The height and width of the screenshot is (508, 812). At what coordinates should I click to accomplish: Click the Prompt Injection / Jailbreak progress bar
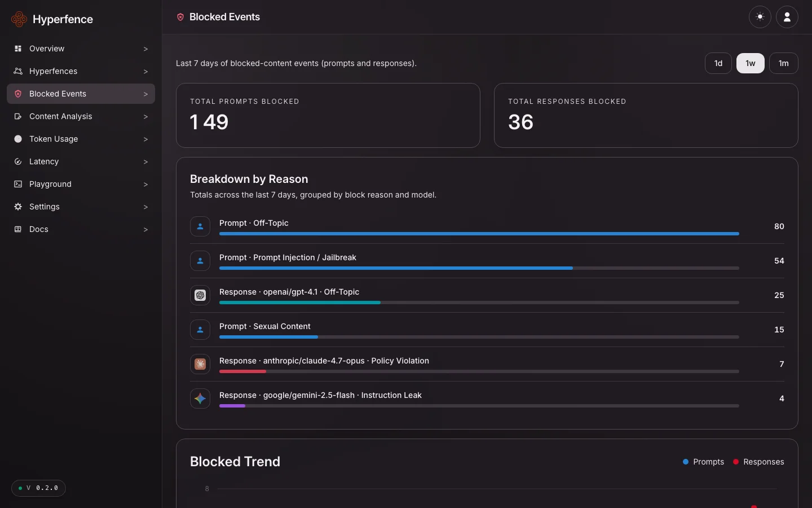tap(479, 268)
